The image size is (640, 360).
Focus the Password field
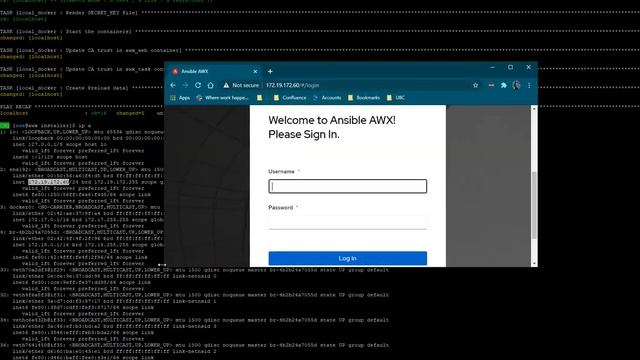point(348,222)
